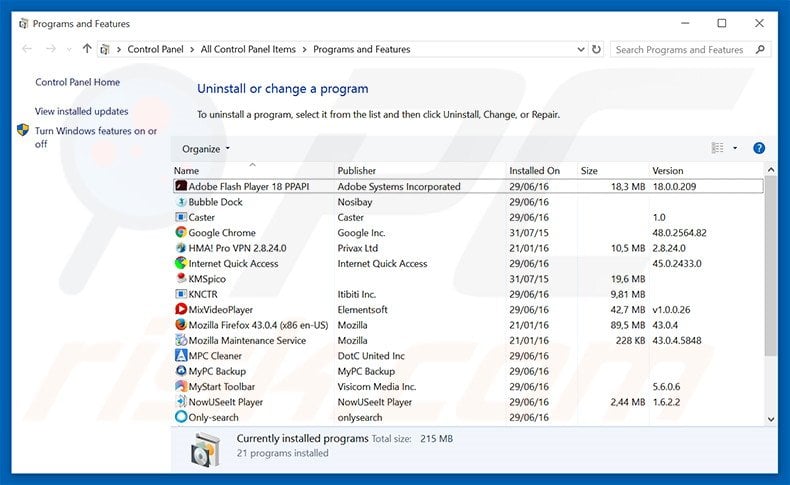Screen dimensions: 790x485
Task: Click the up arrow navigation button
Action: [x=87, y=49]
